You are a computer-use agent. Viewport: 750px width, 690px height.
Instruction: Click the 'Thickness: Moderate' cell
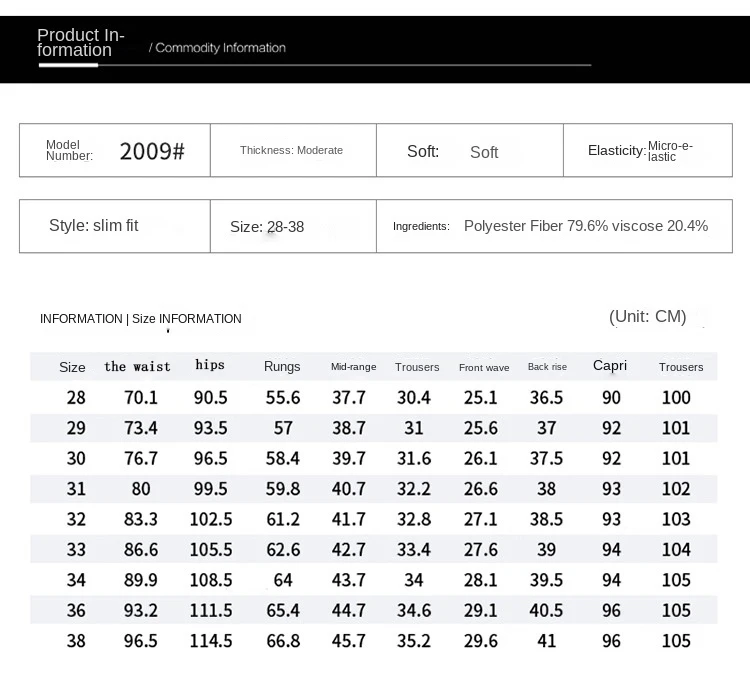tap(291, 150)
